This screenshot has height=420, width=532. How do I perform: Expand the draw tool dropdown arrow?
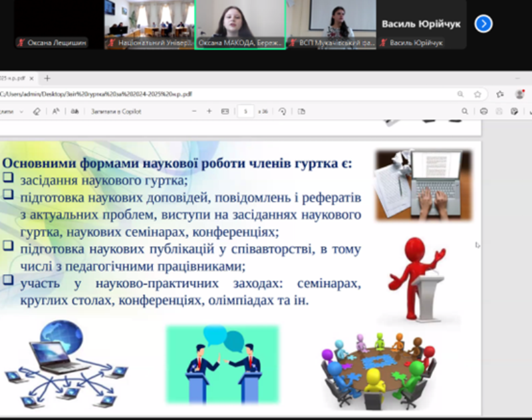21,111
